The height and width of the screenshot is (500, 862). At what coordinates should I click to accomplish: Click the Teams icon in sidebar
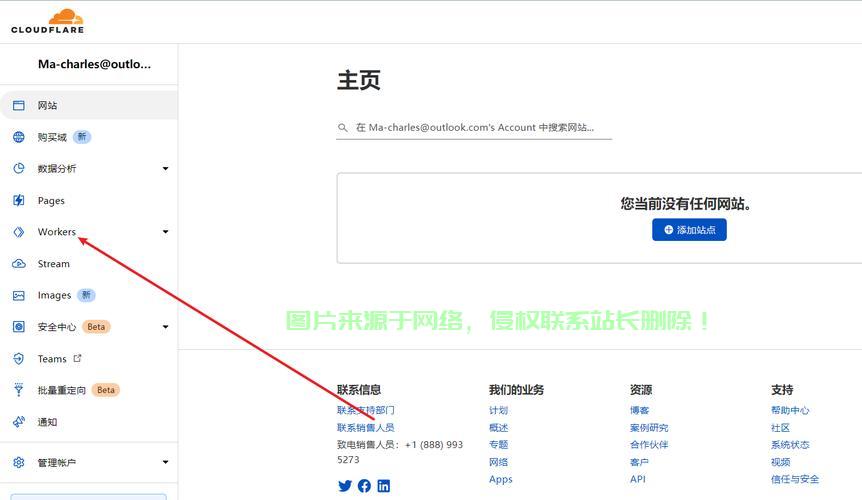(x=19, y=359)
